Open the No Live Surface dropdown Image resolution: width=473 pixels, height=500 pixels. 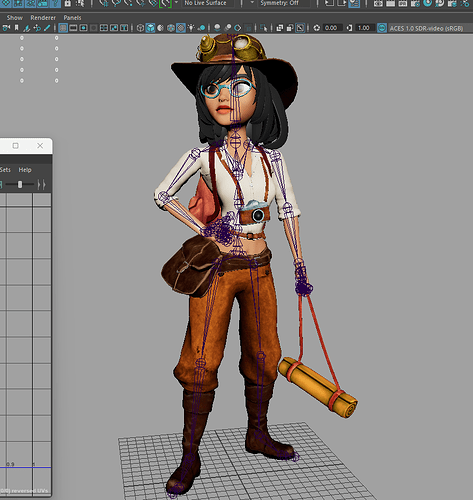(x=208, y=3)
